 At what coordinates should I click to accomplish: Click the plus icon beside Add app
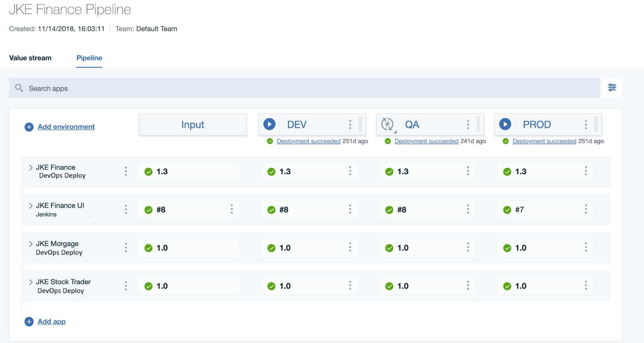29,322
